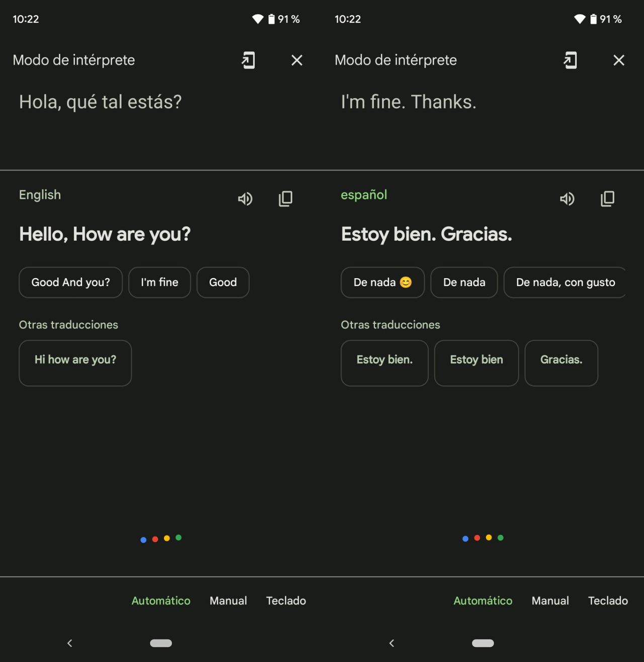Add interpreter shortcut icon on left screen
The width and height of the screenshot is (644, 662).
pos(248,60)
